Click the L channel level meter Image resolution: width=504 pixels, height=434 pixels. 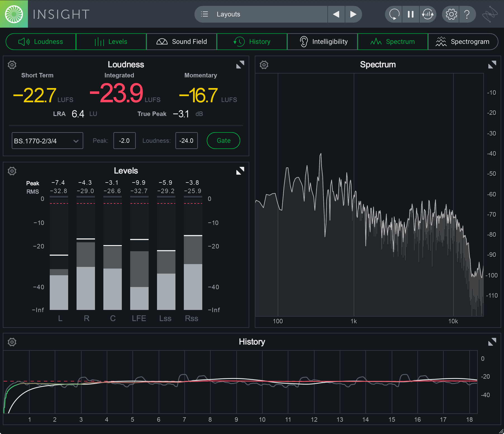pos(59,253)
